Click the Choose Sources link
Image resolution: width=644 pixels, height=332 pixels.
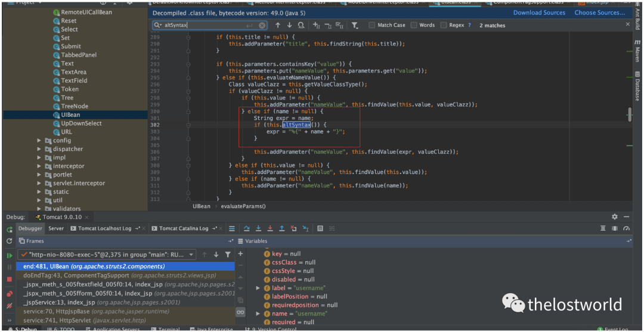[x=600, y=13]
